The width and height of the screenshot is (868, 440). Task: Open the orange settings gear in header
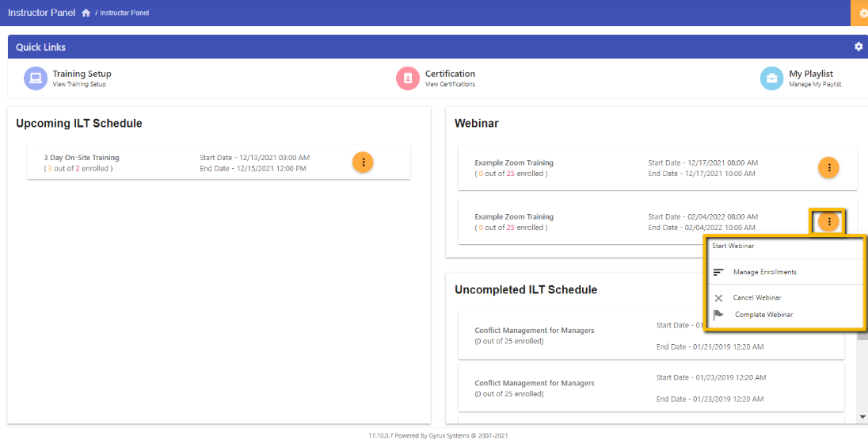[x=861, y=13]
